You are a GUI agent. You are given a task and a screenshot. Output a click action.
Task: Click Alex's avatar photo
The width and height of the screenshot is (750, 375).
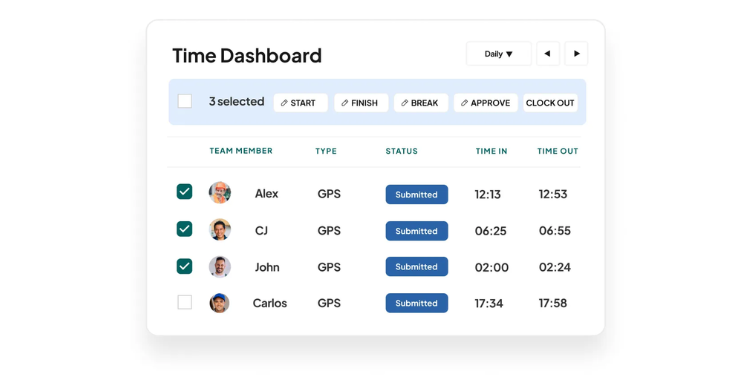(x=220, y=193)
